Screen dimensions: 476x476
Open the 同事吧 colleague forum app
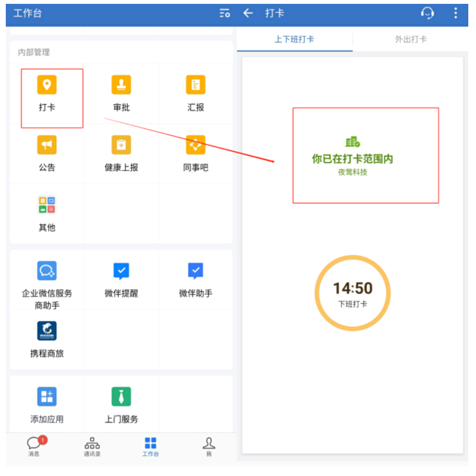coord(195,145)
